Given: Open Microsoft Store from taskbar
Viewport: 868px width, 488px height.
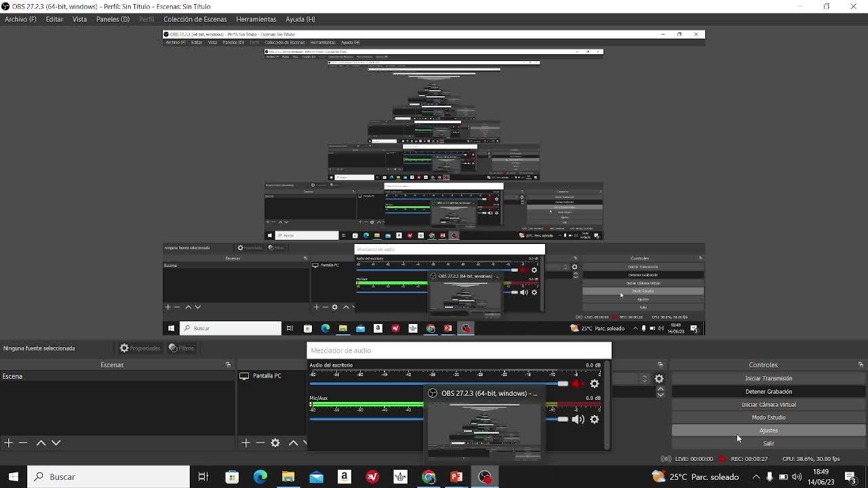Looking at the screenshot, I should [x=232, y=476].
